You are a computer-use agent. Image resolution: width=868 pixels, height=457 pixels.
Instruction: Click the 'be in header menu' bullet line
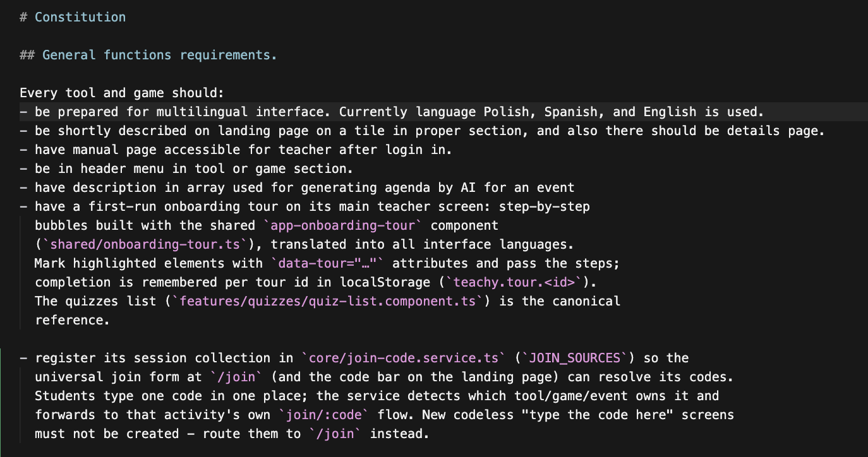(x=186, y=169)
